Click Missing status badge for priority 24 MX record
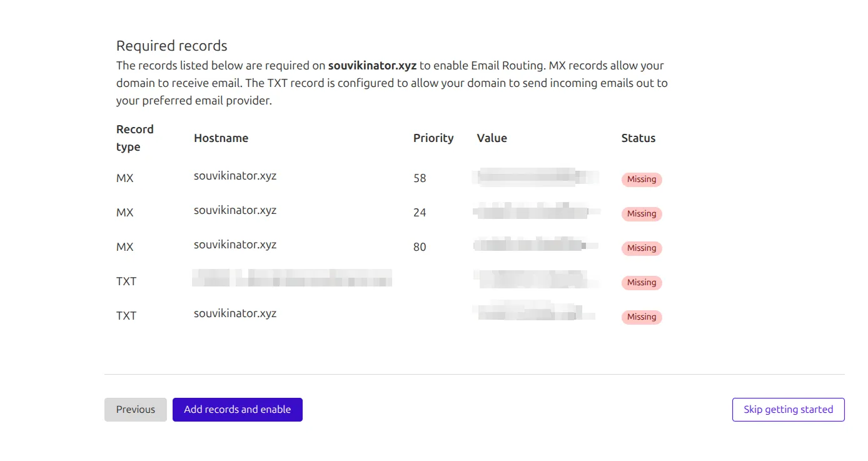868x461 pixels. point(642,214)
